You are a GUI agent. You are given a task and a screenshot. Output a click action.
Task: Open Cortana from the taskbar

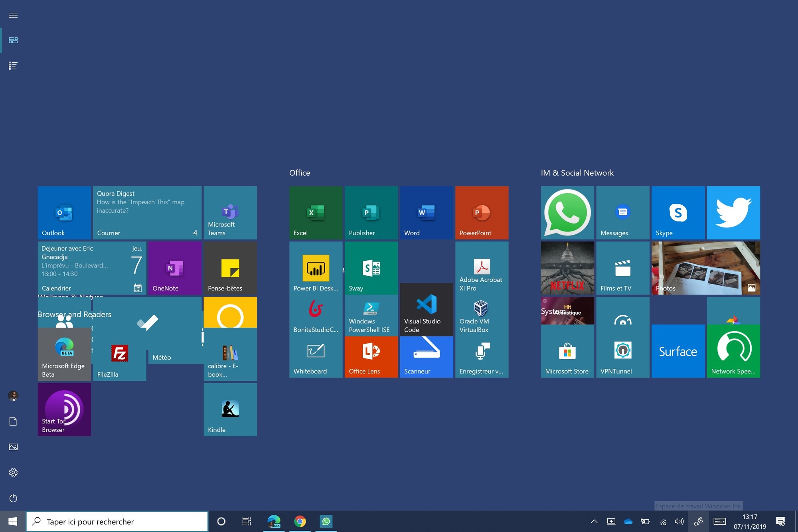[221, 521]
